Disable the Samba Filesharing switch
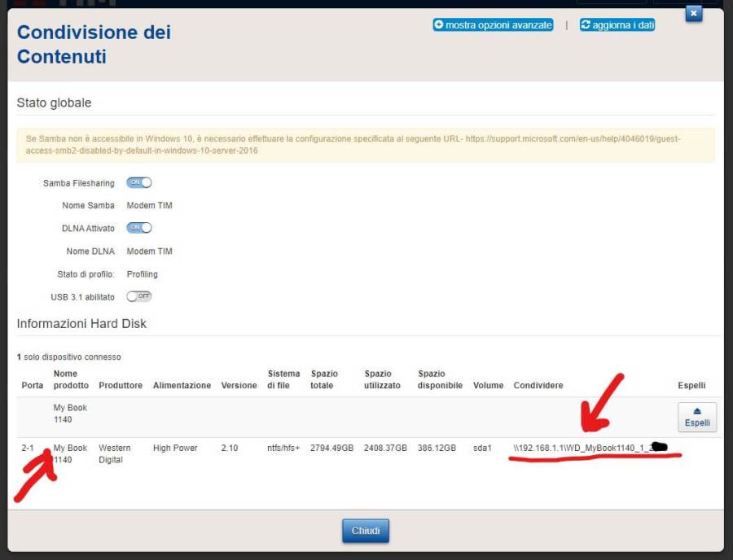This screenshot has height=560, width=733. tap(139, 183)
